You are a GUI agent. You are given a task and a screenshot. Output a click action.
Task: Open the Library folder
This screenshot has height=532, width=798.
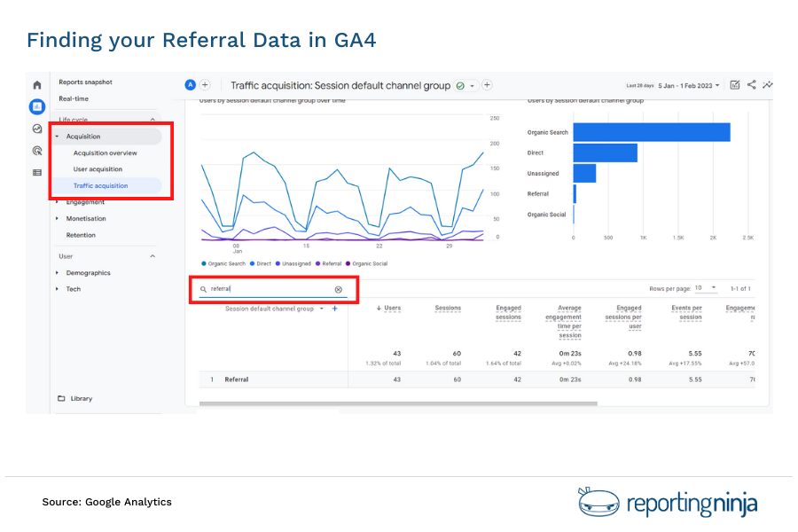pos(75,399)
